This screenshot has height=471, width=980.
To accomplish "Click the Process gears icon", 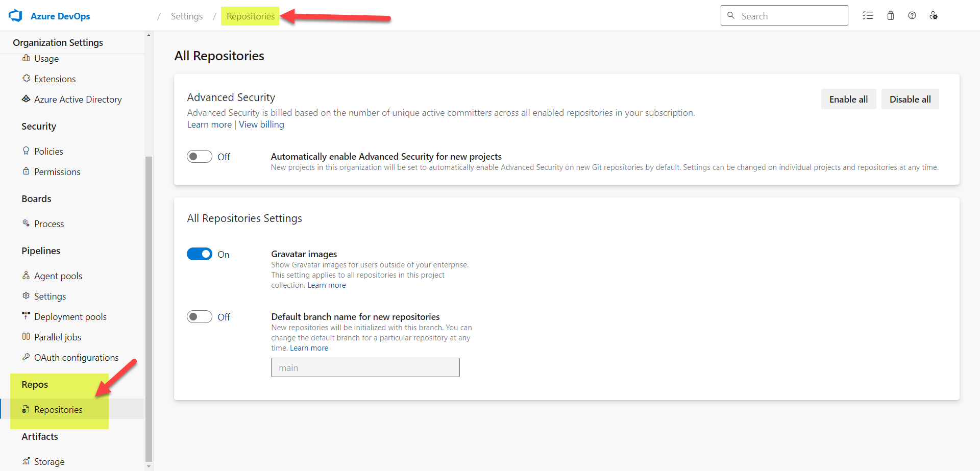I will point(26,224).
